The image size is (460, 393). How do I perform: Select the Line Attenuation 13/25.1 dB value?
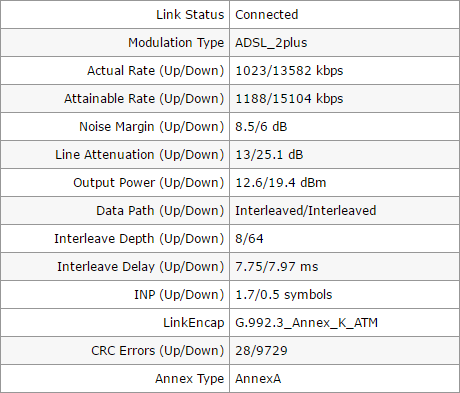(x=269, y=155)
